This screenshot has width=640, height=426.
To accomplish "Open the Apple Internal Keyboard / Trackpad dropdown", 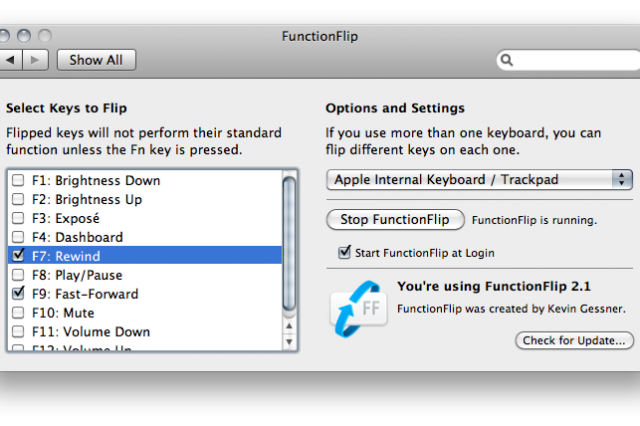I will point(479,180).
